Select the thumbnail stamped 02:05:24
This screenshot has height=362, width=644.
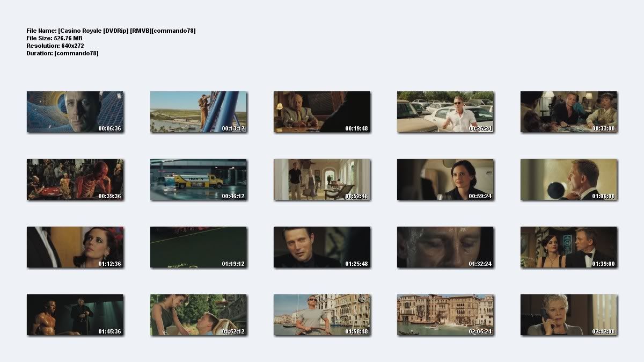tap(445, 315)
